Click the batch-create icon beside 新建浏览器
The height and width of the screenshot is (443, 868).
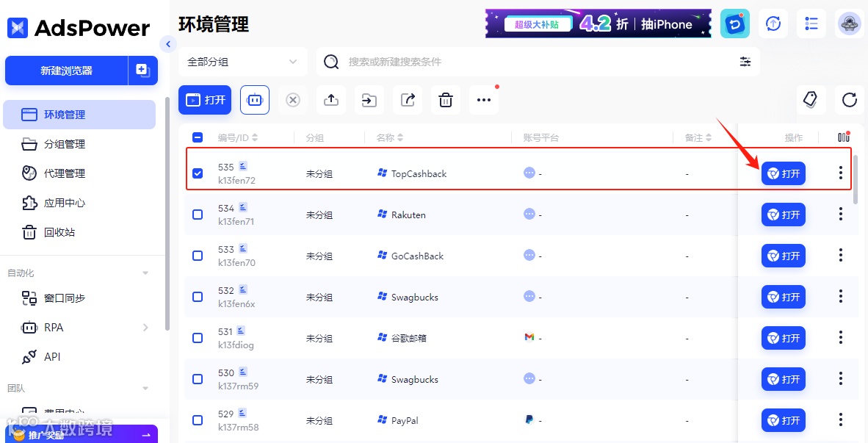coord(142,71)
